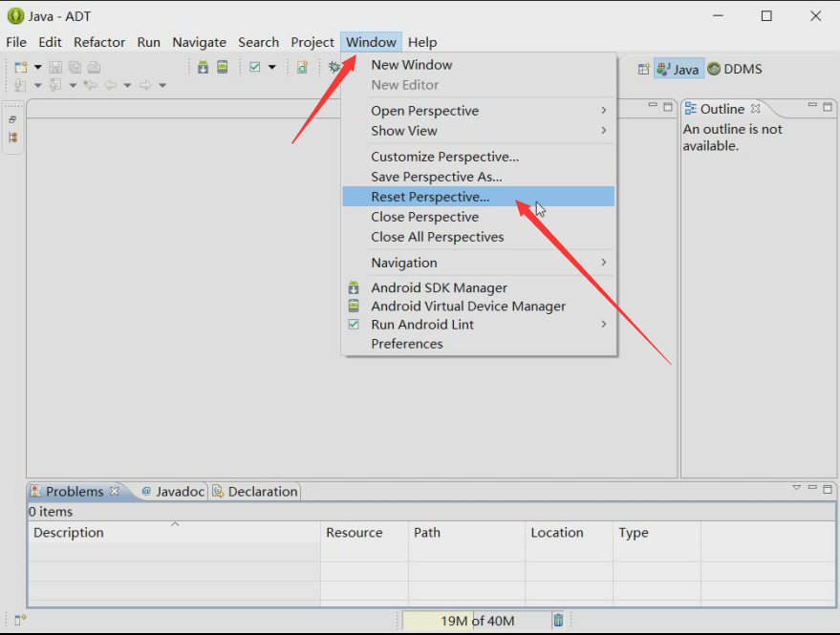
Task: Expand the Navigation submenu
Action: (479, 263)
